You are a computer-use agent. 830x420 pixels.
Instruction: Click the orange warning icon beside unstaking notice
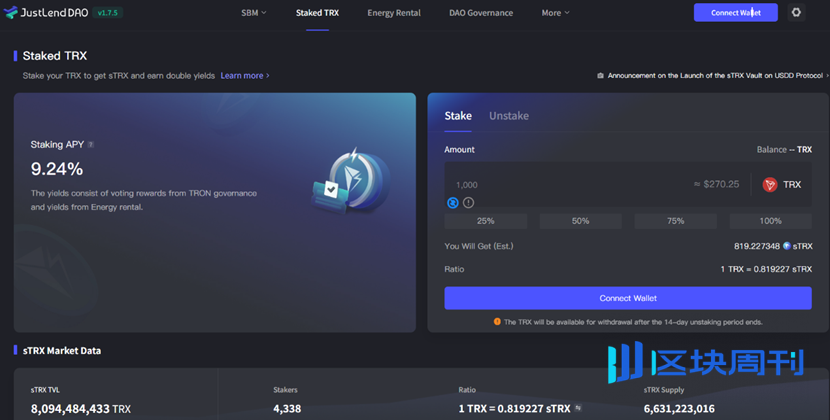(497, 321)
